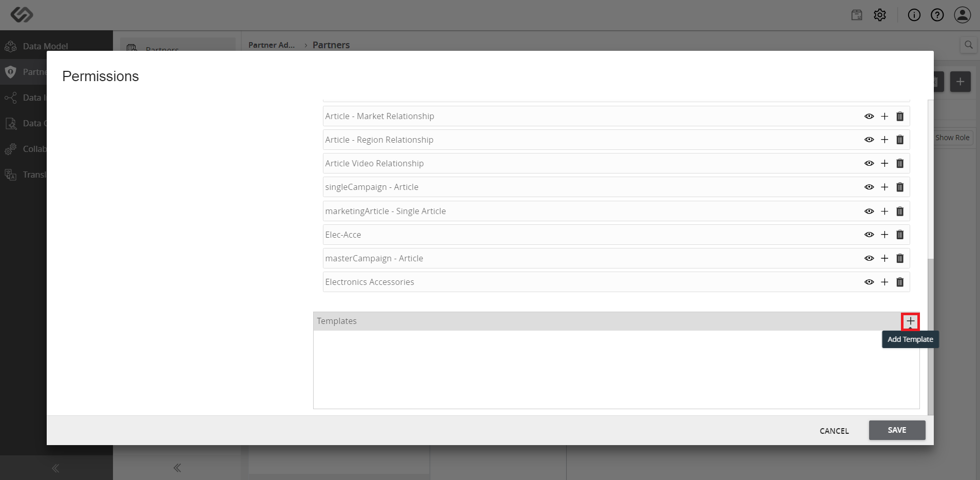Click the search magnifier icon

pos(968,45)
